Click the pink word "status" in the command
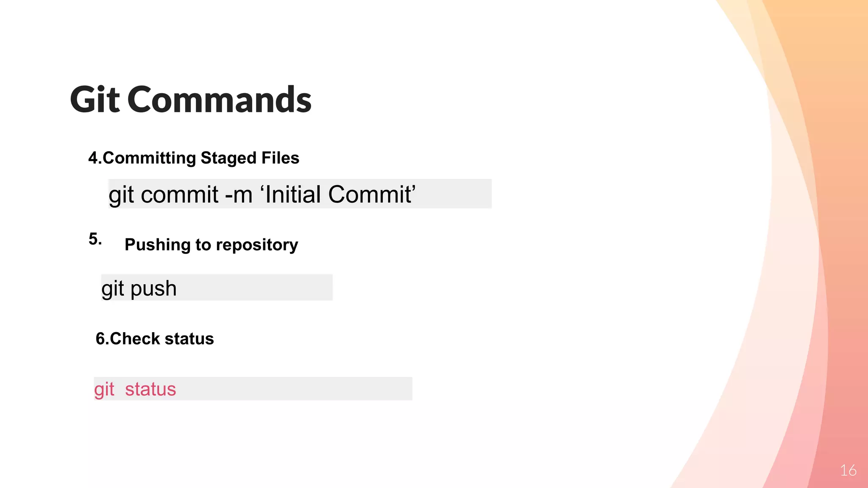868x488 pixels. (x=150, y=389)
